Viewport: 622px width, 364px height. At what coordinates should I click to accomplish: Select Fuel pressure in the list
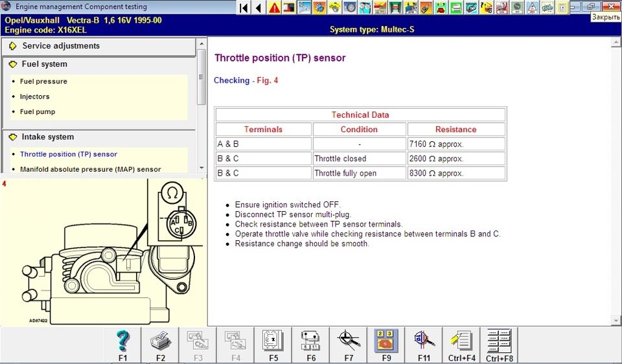43,82
